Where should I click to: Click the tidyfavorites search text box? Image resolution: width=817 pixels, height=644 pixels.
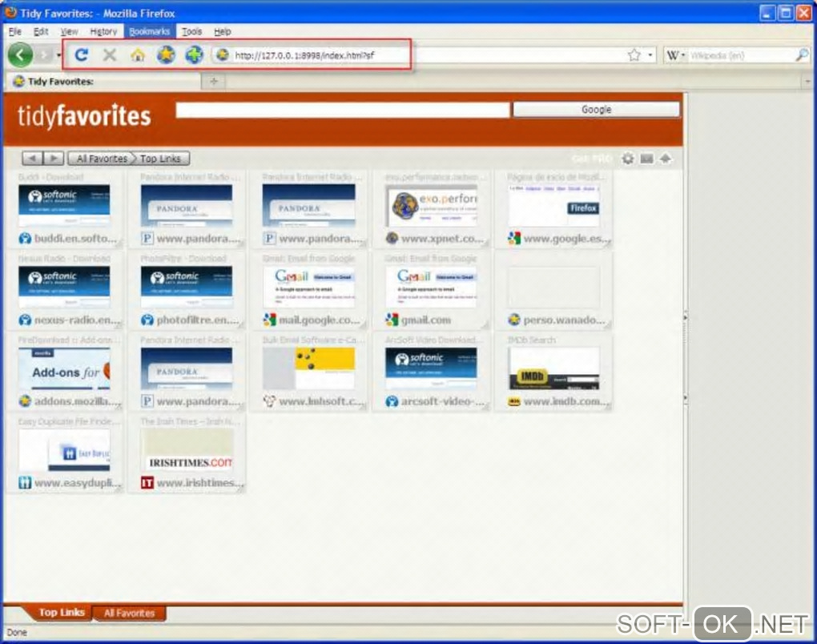[342, 110]
